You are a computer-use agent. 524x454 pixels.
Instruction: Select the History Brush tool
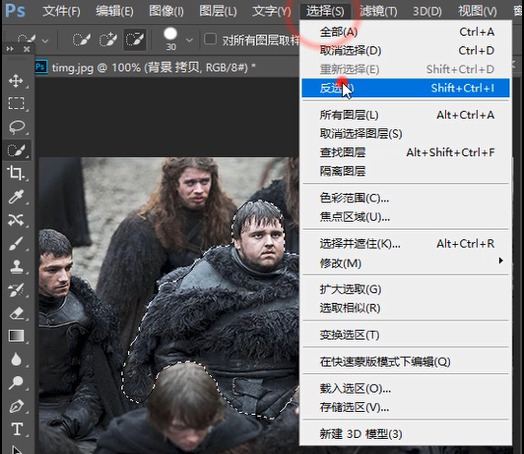16,290
